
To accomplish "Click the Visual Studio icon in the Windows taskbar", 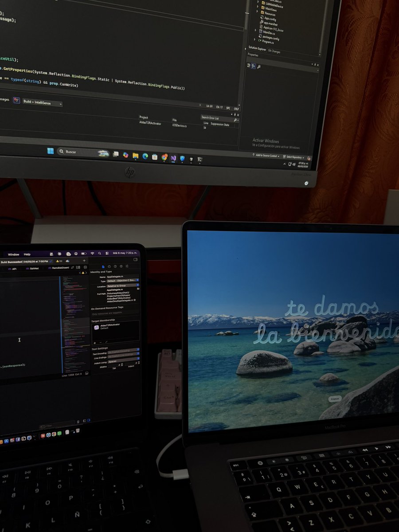I will (173, 158).
